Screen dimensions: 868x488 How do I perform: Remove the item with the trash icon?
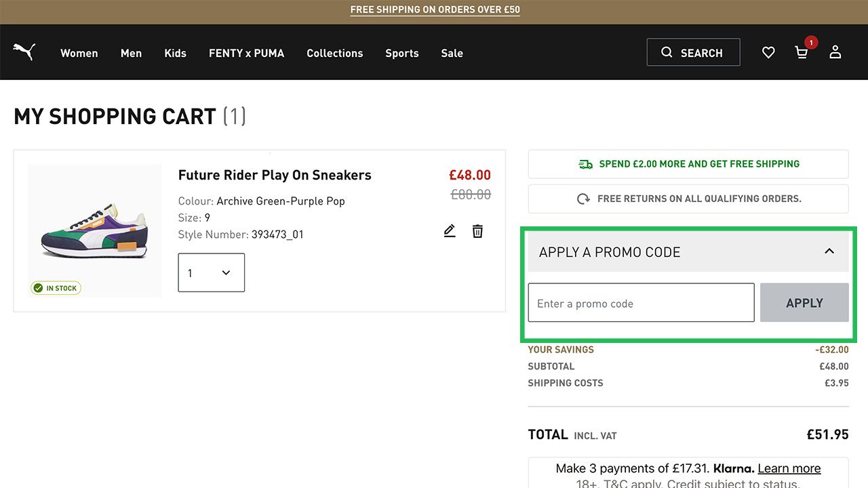pyautogui.click(x=478, y=231)
